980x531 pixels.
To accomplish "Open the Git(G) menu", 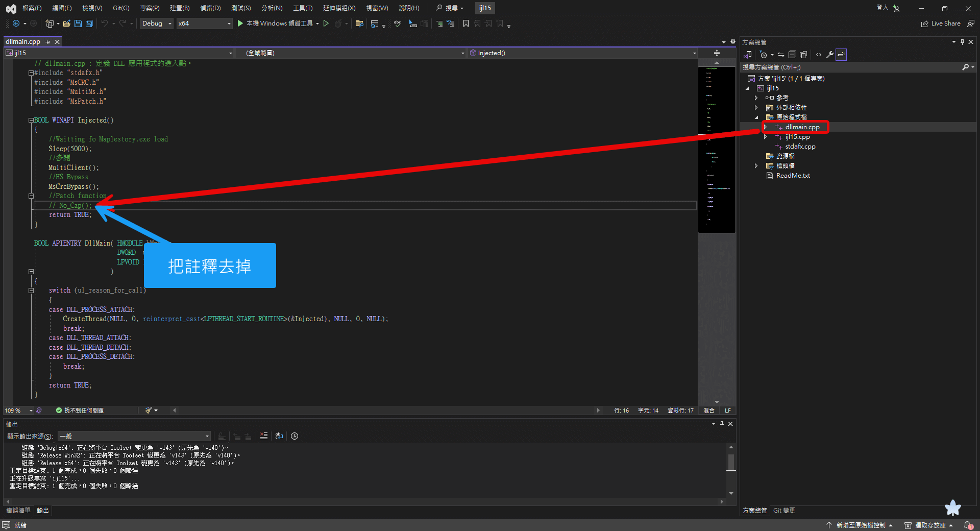I will click(121, 8).
